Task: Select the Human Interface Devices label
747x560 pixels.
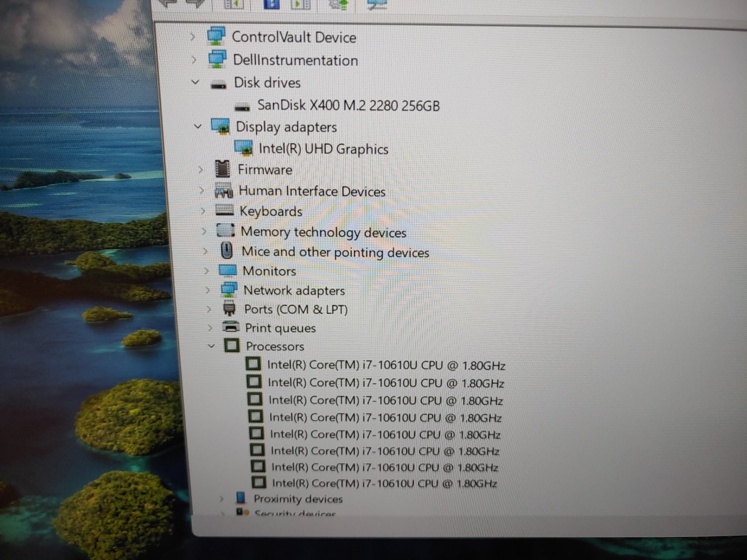Action: [312, 191]
